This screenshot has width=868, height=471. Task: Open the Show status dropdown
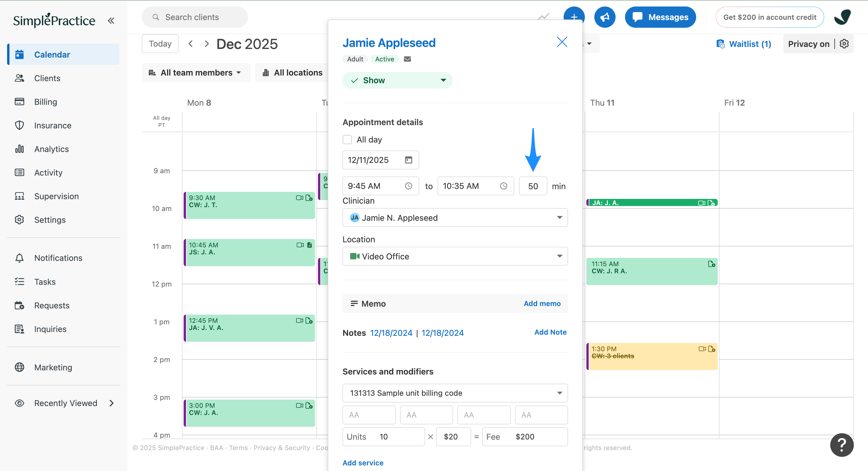pyautogui.click(x=398, y=80)
